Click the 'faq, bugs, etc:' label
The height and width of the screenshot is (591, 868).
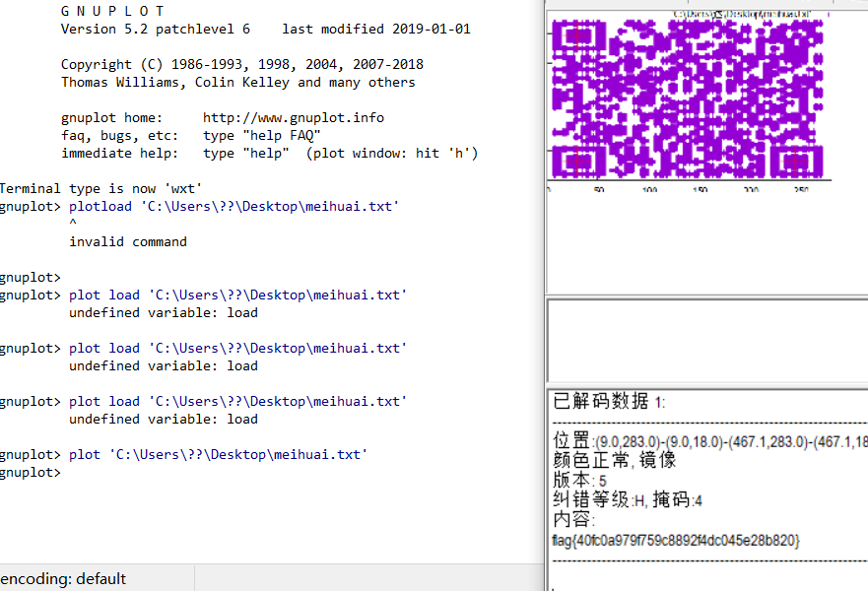pos(119,136)
